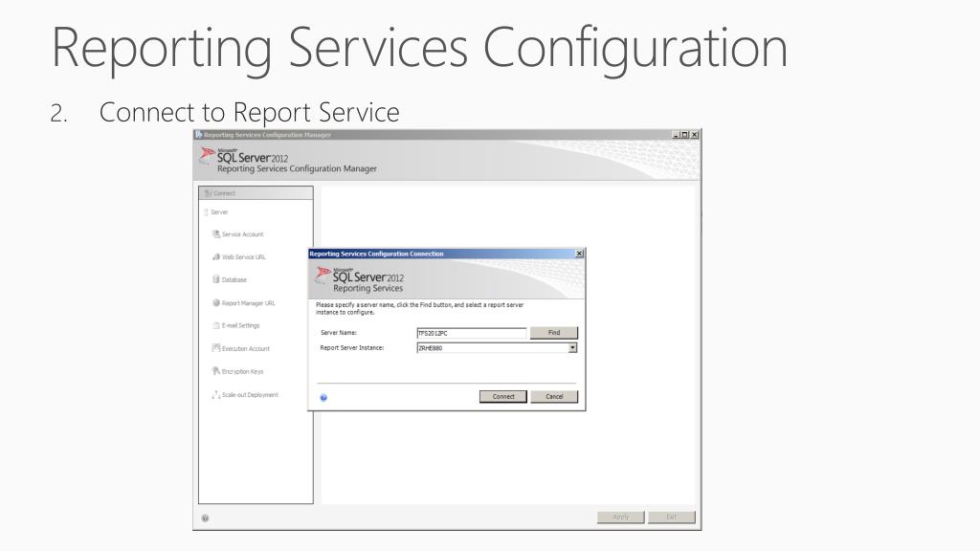Open Encryption Keys in the sidebar
The height and width of the screenshot is (551, 980).
(242, 372)
